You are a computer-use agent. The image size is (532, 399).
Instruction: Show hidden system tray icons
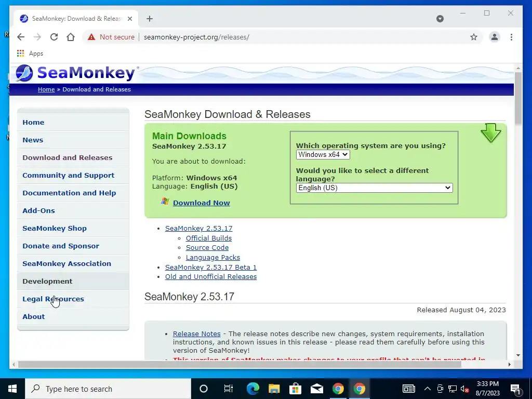click(428, 389)
